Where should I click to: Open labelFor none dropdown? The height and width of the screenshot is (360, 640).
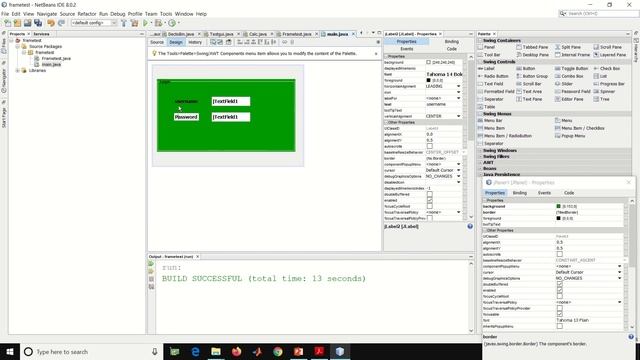(x=458, y=98)
